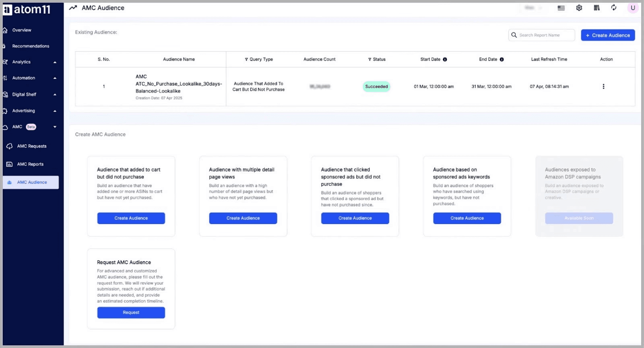Collapse the Advertising menu arrow

tap(55, 111)
